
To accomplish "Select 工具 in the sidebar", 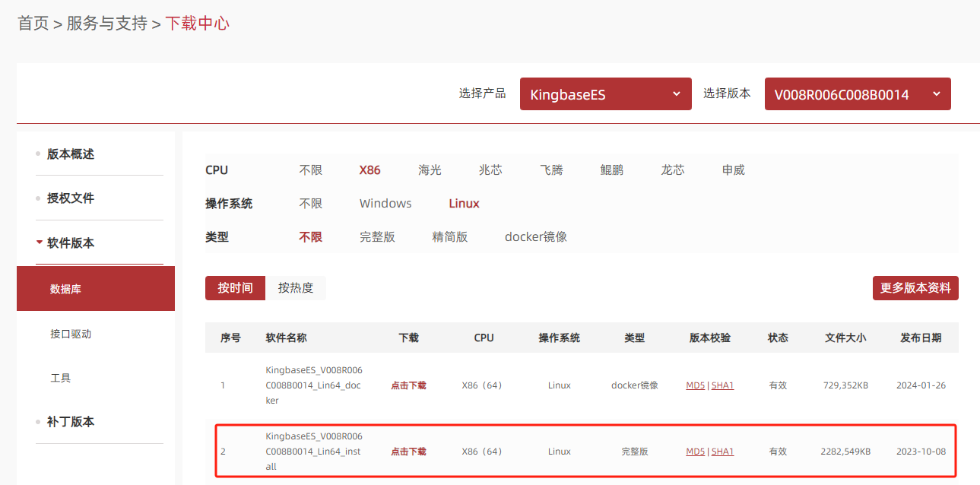I will click(60, 378).
